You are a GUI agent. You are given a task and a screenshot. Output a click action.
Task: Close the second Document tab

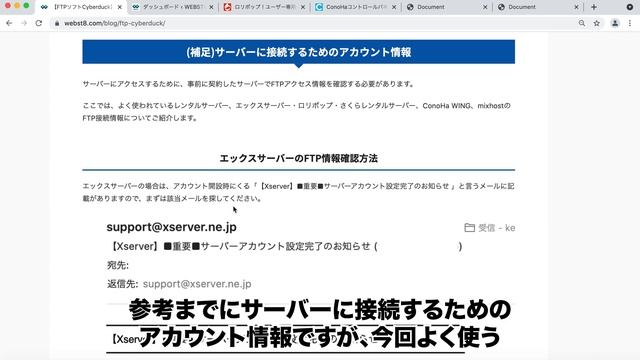[x=576, y=7]
